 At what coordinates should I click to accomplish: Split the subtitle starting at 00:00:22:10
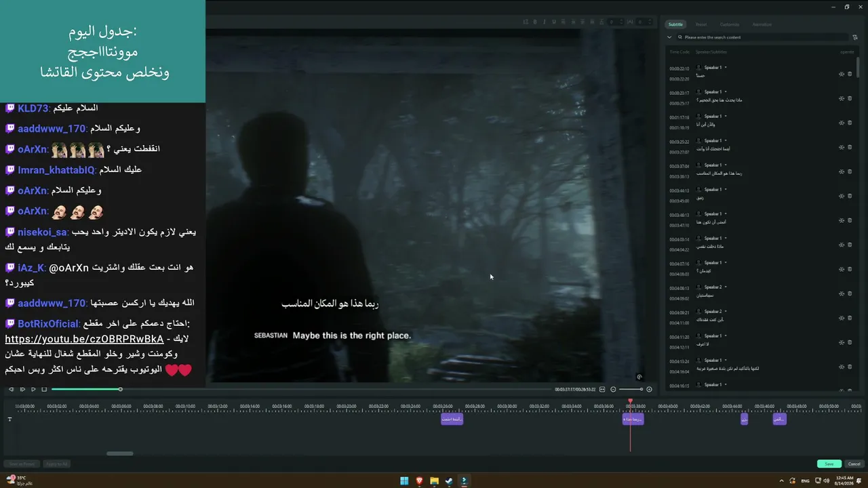click(x=842, y=74)
